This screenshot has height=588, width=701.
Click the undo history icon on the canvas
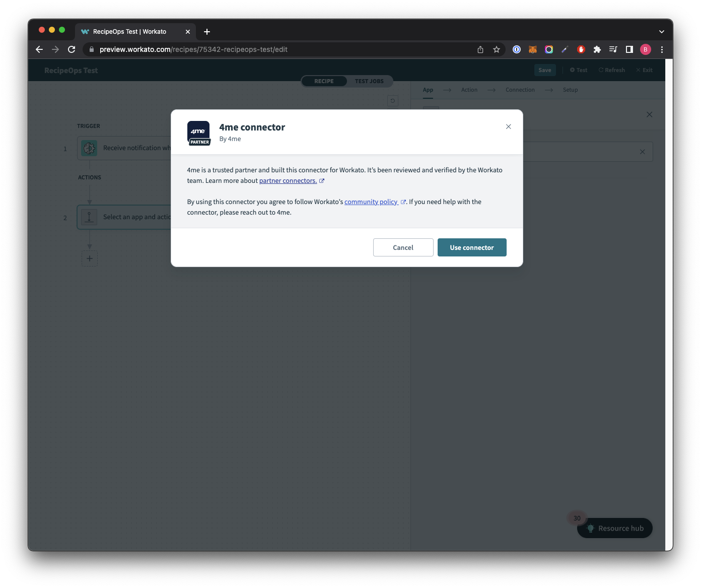tap(393, 101)
